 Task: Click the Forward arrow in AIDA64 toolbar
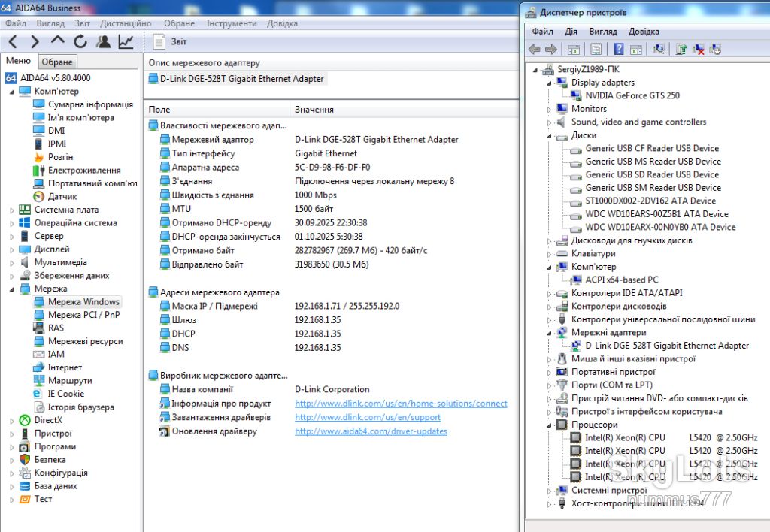coord(35,42)
